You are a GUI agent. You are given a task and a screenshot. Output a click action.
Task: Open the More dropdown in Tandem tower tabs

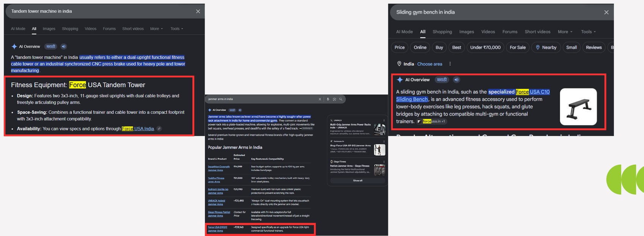[x=156, y=29]
